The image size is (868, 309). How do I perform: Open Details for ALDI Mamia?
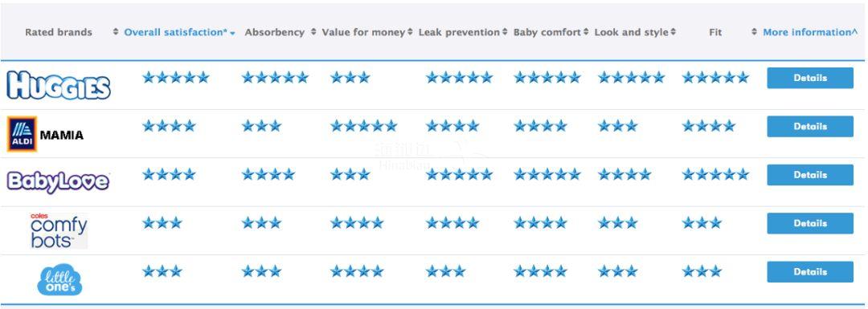810,127
